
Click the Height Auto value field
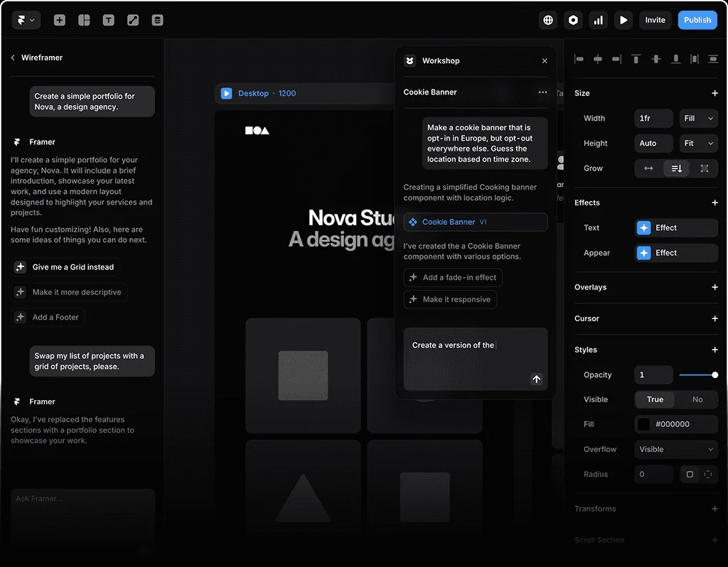tap(653, 144)
